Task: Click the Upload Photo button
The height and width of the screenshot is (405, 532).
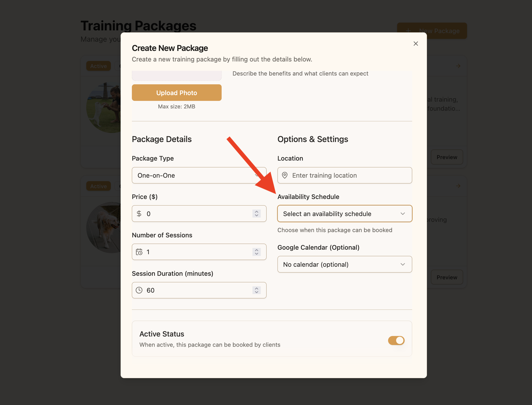Action: coord(176,93)
